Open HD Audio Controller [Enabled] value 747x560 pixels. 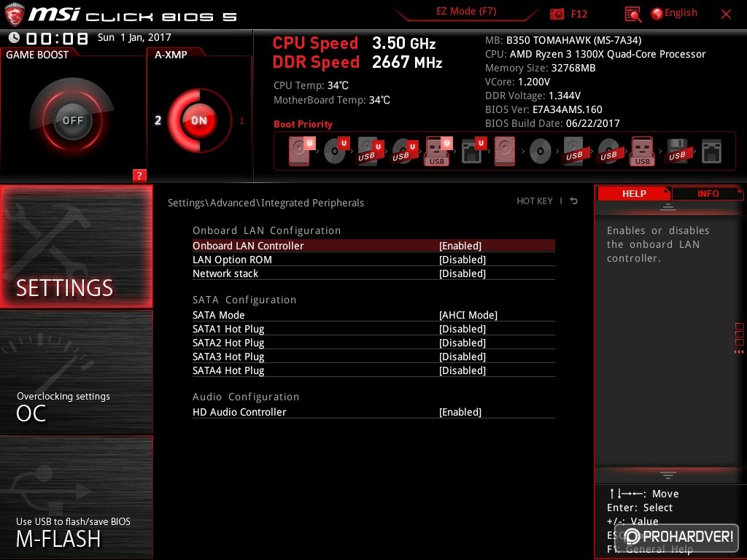[x=460, y=412]
